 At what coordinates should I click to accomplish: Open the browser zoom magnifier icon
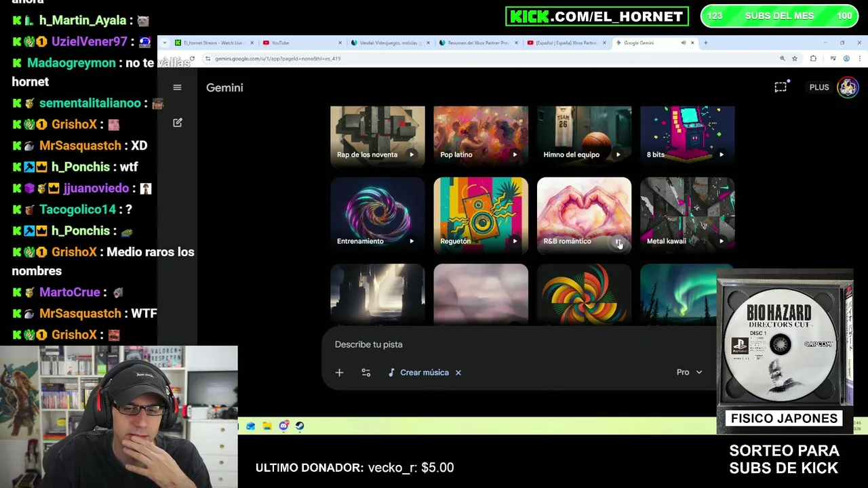783,58
